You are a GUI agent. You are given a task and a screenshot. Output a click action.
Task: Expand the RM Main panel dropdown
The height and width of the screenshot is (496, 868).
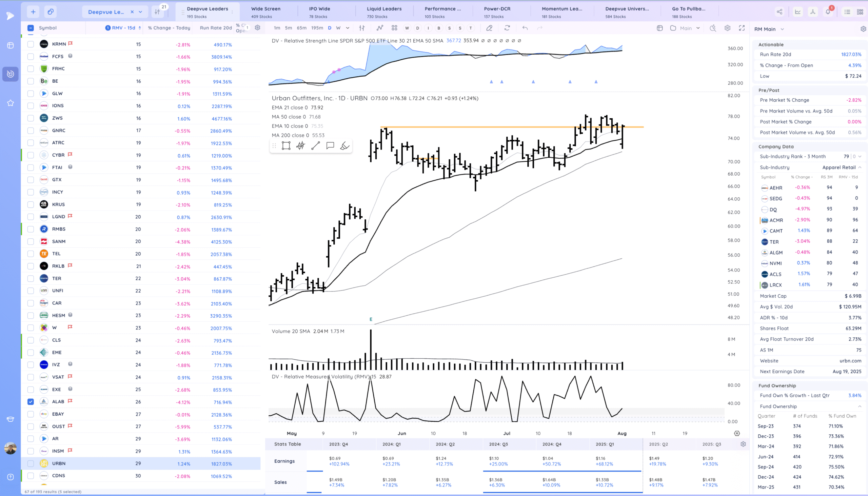(782, 29)
